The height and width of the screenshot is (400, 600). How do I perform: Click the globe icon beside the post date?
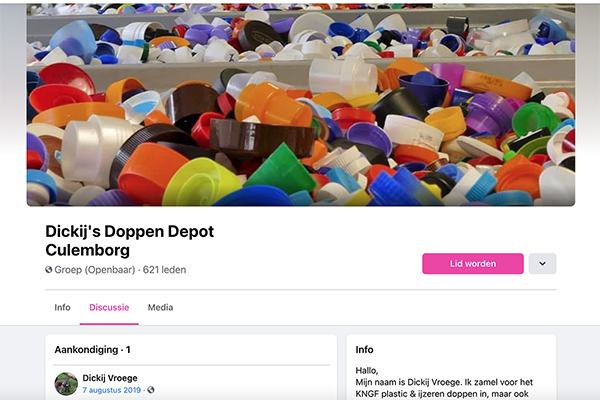click(151, 390)
